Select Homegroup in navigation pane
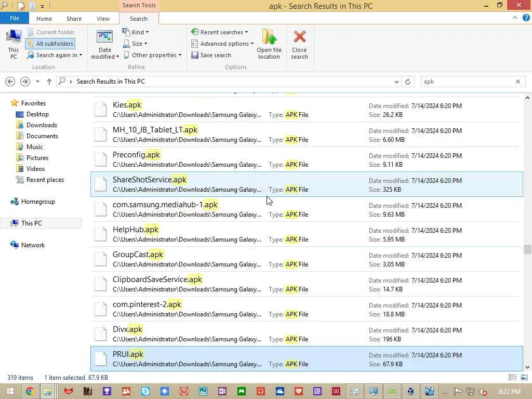The height and width of the screenshot is (399, 532). [x=33, y=202]
